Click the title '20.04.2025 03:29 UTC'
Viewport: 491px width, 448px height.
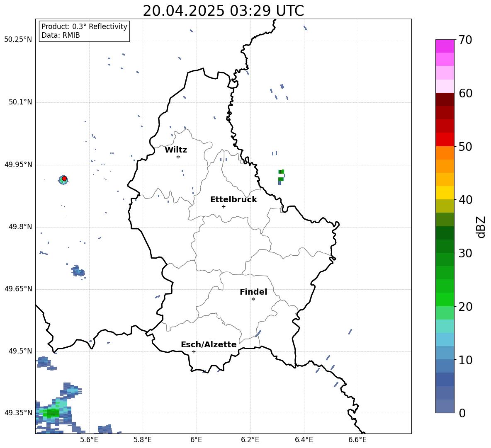click(223, 11)
